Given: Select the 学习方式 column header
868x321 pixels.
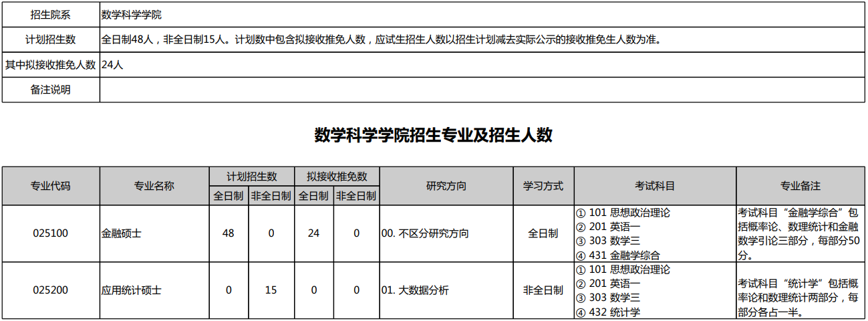Looking at the screenshot, I should tap(543, 186).
